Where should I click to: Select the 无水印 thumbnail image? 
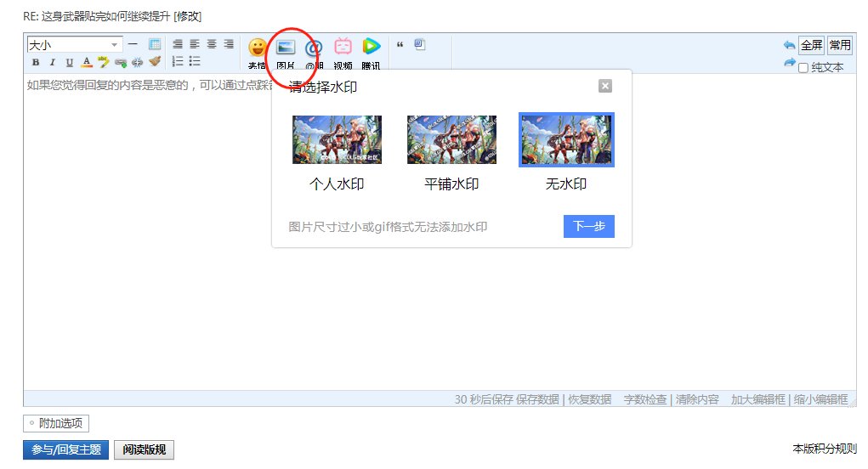566,139
